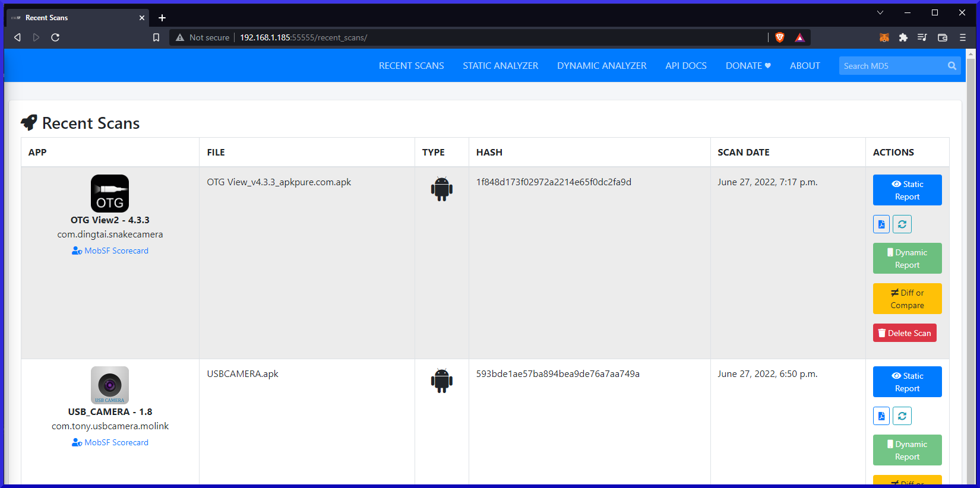
Task: Open the browser hamburger menu
Action: (x=962, y=37)
